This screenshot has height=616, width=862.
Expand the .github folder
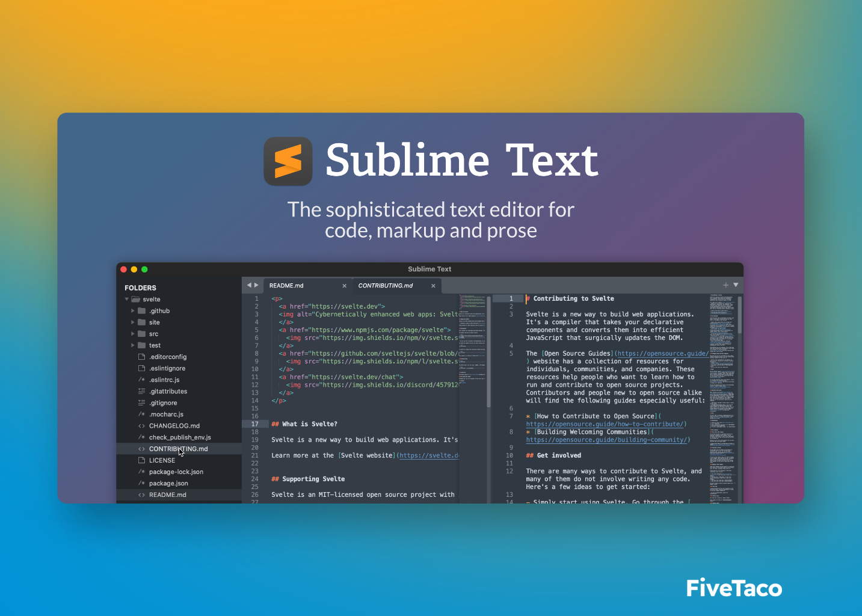click(133, 310)
